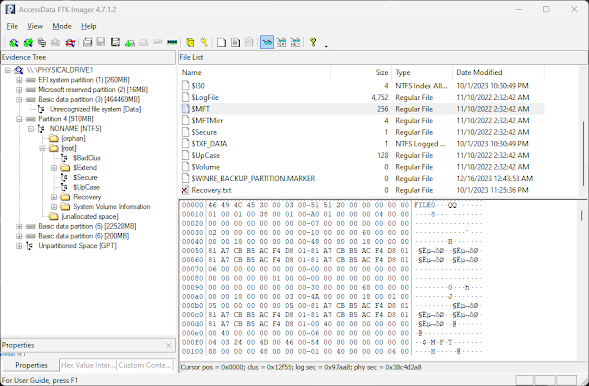Screen dimensions: 589x386
Task: Click the file icon next to $MFT
Action: pyautogui.click(x=185, y=109)
